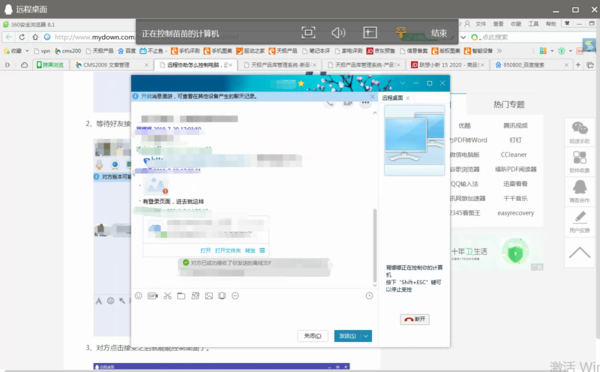Click the chat message scrollbar

tap(375, 245)
